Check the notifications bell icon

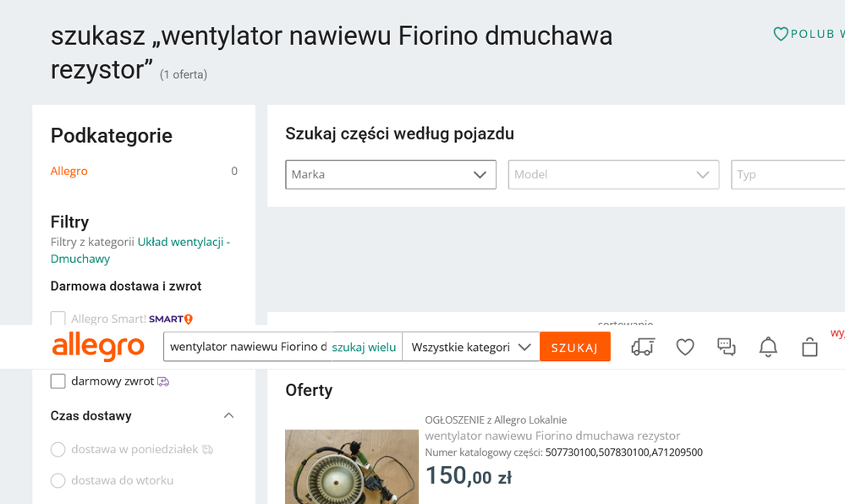[x=767, y=347]
